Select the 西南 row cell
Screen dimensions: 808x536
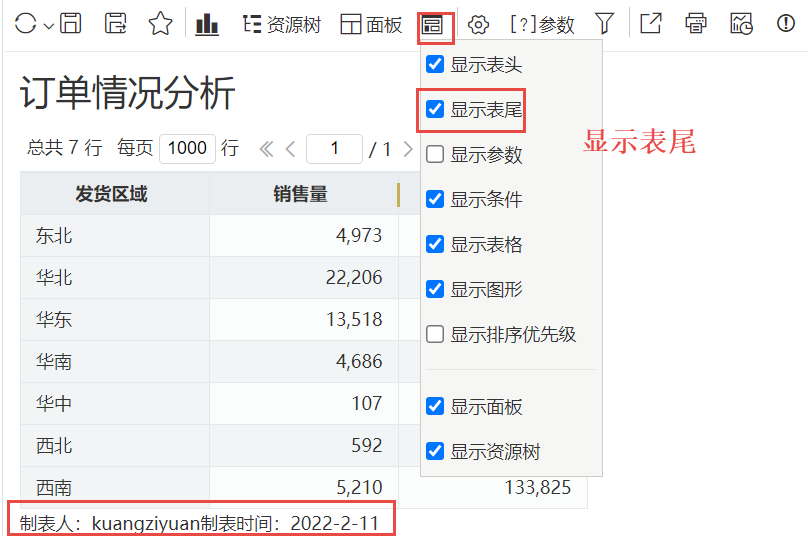(115, 487)
